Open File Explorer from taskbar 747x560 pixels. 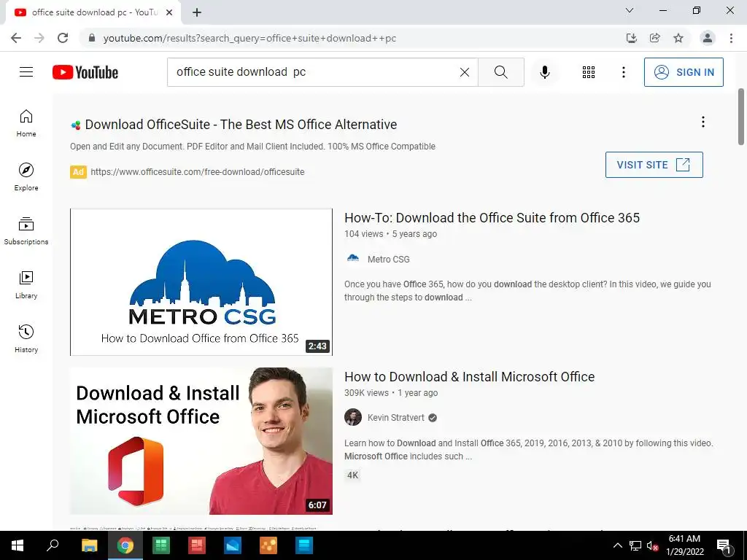click(89, 545)
